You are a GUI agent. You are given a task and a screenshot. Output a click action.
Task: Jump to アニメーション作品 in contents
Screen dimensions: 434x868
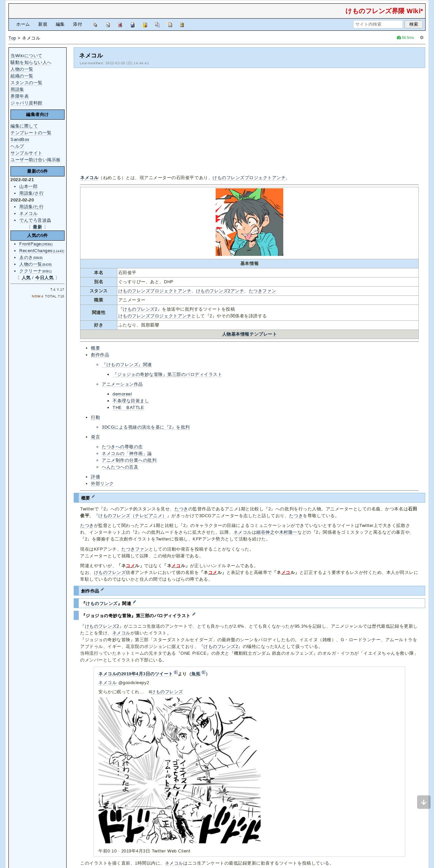point(122,384)
